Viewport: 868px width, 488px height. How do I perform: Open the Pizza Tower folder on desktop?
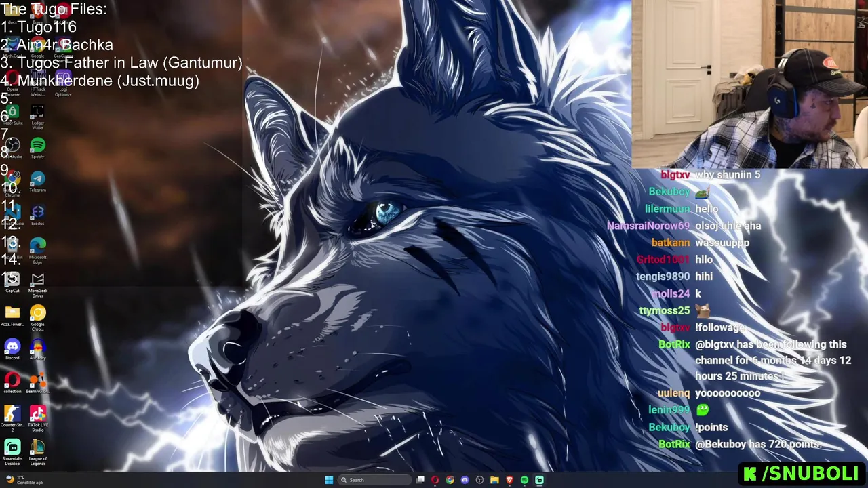[x=12, y=316]
